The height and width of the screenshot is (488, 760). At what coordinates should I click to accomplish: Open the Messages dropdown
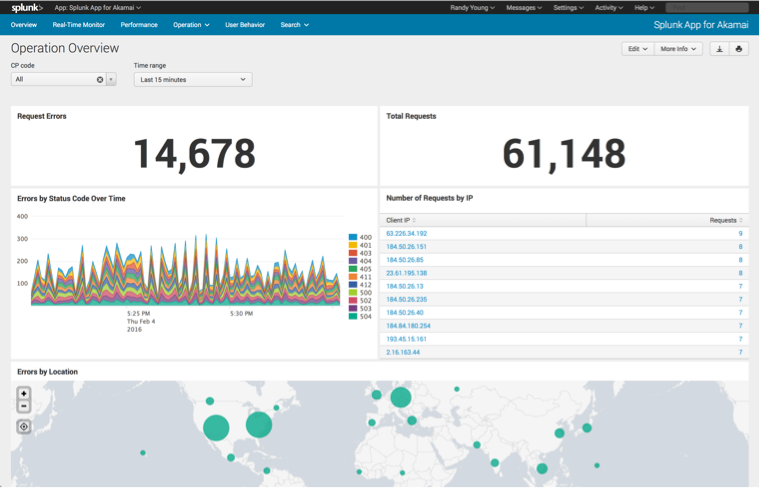pos(524,8)
